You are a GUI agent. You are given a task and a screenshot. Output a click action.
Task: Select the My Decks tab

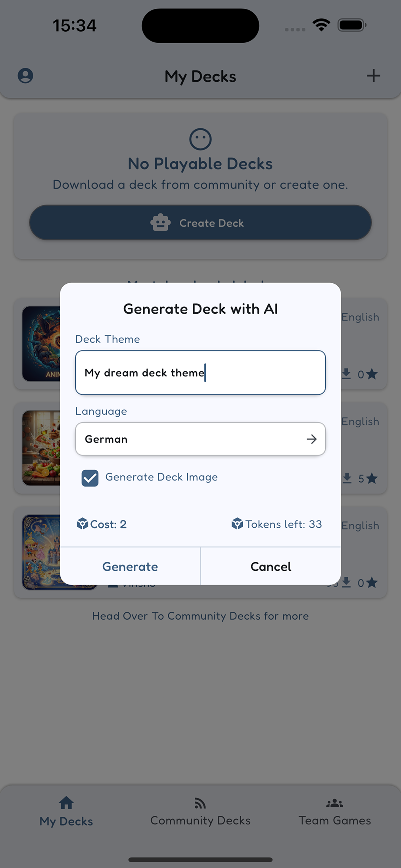coord(66,812)
